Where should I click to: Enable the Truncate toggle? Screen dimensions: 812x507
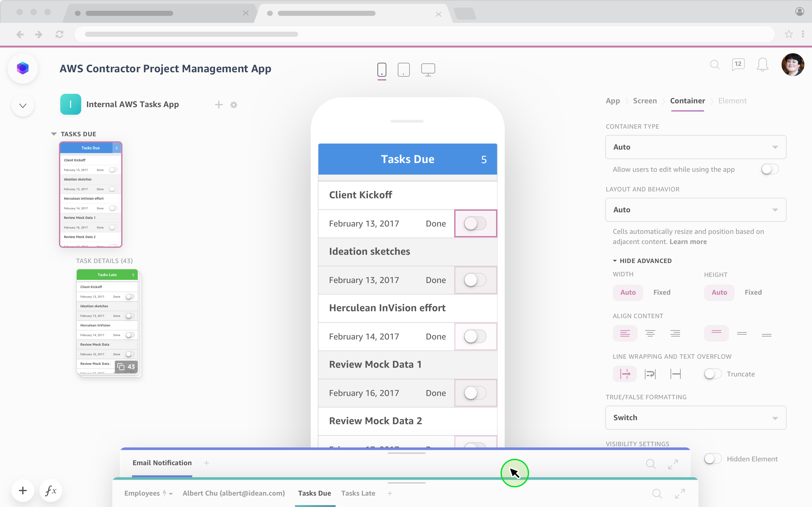[x=712, y=374]
